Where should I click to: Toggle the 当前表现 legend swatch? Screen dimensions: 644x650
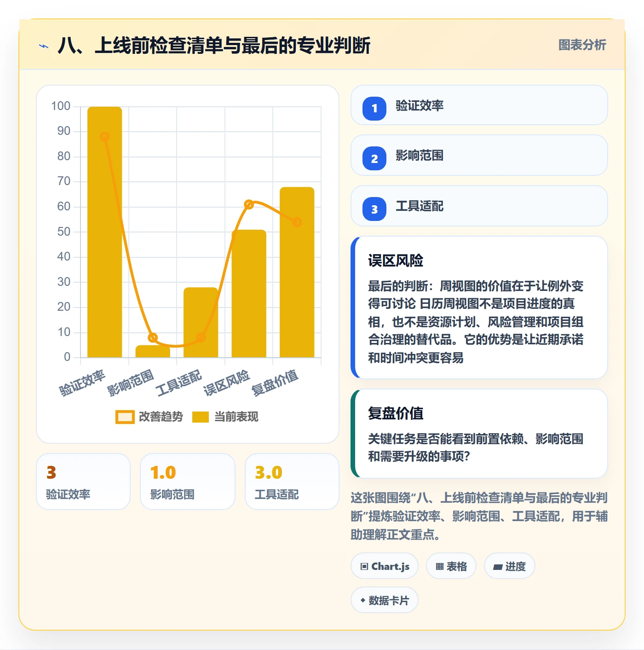(201, 417)
